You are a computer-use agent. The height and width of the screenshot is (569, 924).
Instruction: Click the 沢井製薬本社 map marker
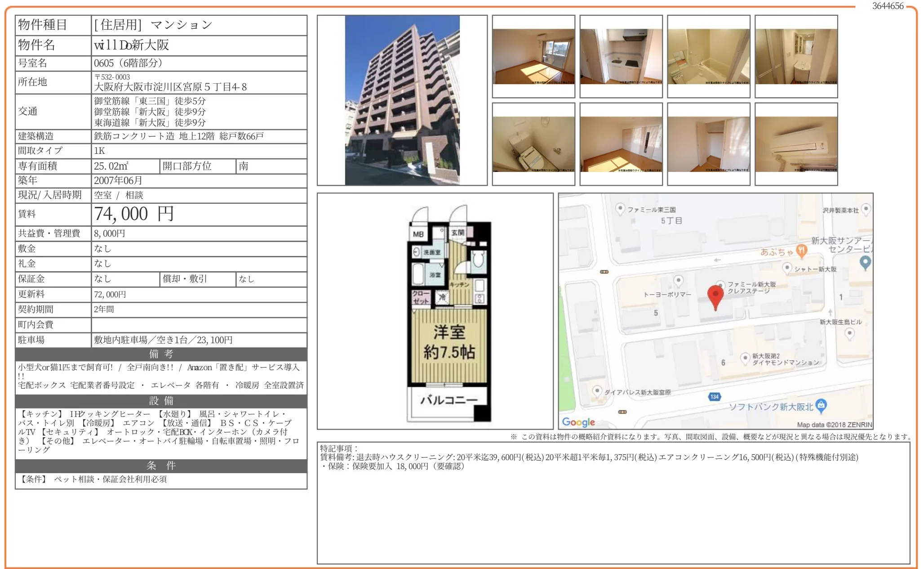866,209
